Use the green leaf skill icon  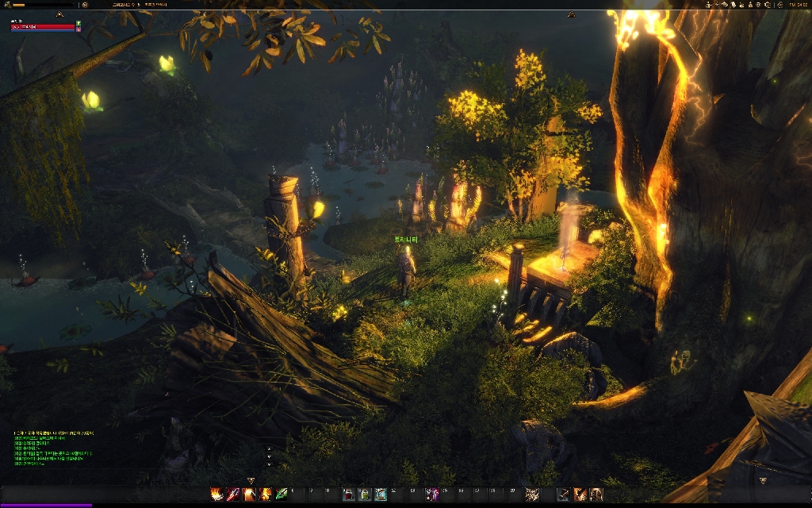pos(282,495)
